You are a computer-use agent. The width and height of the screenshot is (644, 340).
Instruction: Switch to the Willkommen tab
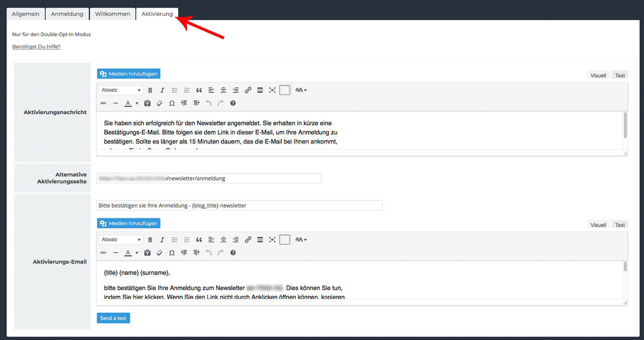(112, 14)
